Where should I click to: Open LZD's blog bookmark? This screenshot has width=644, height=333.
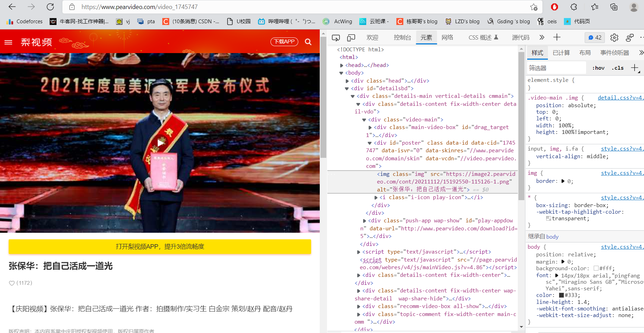462,22
